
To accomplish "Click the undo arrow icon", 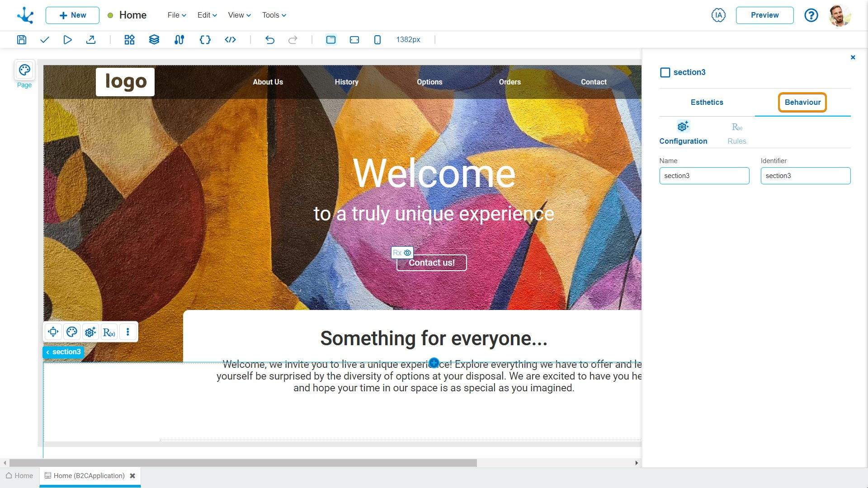I will pyautogui.click(x=269, y=39).
